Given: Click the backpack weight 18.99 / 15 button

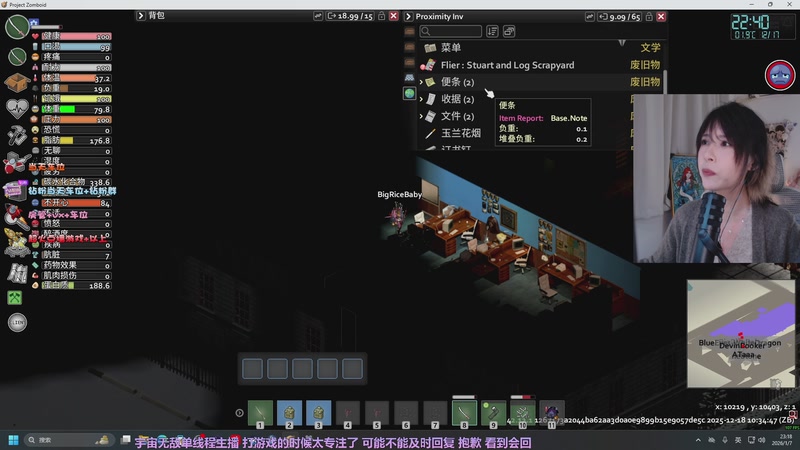Looking at the screenshot, I should pyautogui.click(x=349, y=16).
